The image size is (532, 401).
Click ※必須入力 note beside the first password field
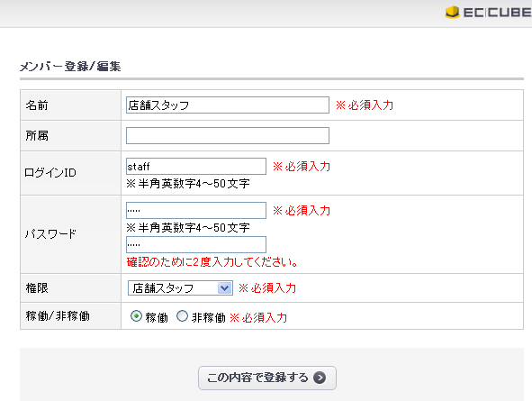tap(302, 211)
